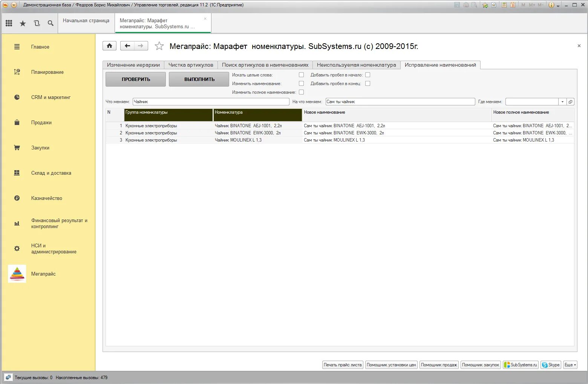588x384 pixels.
Task: Enable Добавить пробел в начало checkbox
Action: (x=367, y=75)
